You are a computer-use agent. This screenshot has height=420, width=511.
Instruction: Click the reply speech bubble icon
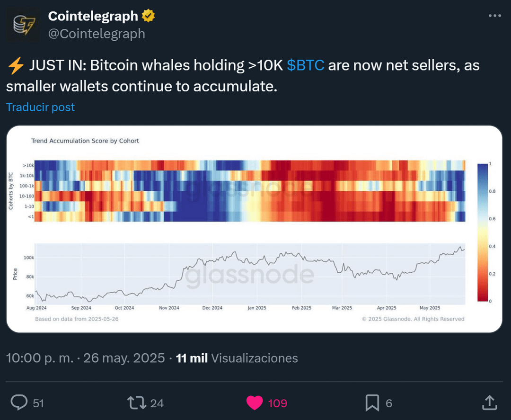tap(19, 402)
